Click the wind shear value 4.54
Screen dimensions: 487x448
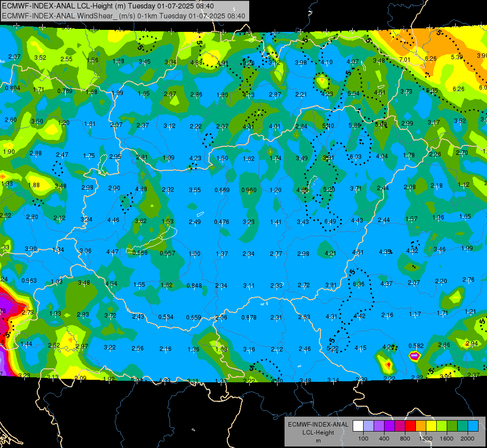111,284
